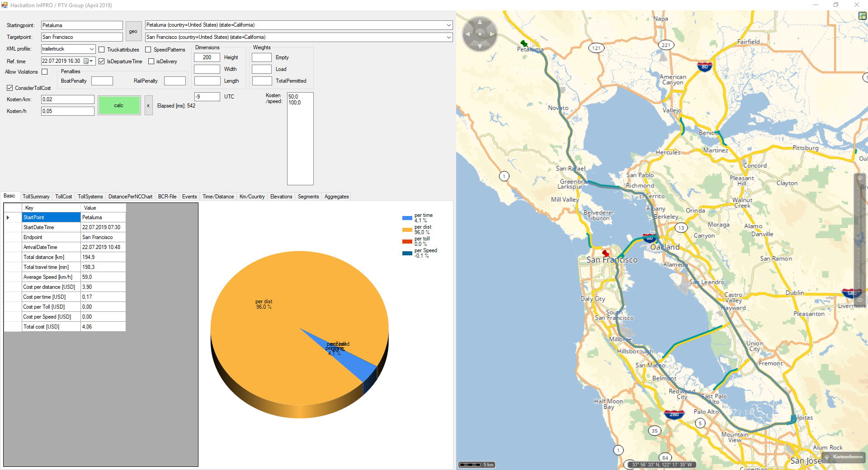Switch to the TollSummary tab

tap(36, 197)
